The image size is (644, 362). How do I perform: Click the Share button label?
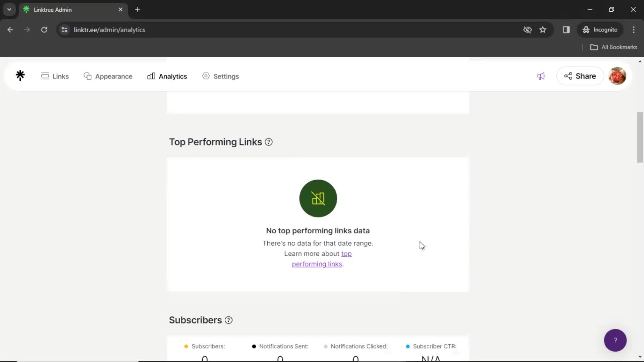(586, 76)
